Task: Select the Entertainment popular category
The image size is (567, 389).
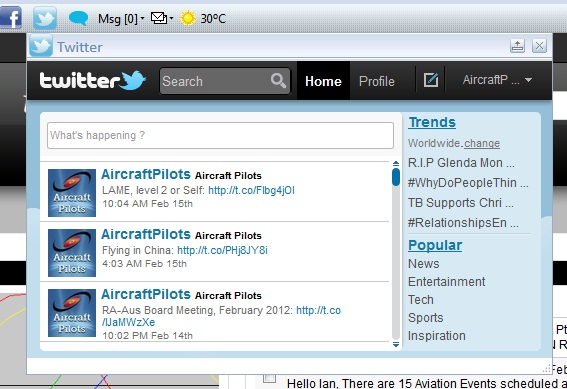Action: pyautogui.click(x=447, y=282)
